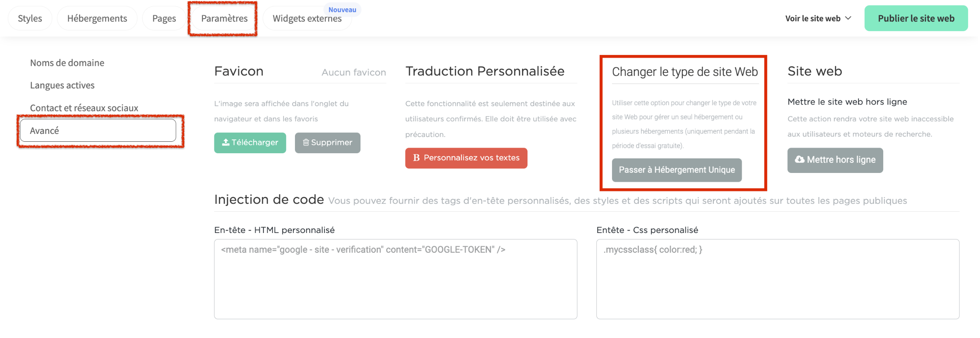Open the Widgets externes tab
The width and height of the screenshot is (980, 338).
tap(307, 19)
